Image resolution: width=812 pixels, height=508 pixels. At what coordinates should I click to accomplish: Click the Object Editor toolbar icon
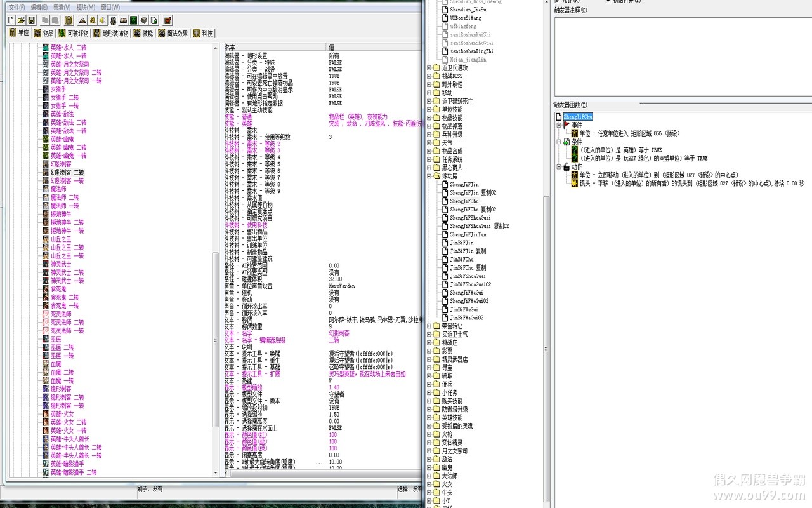point(114,20)
